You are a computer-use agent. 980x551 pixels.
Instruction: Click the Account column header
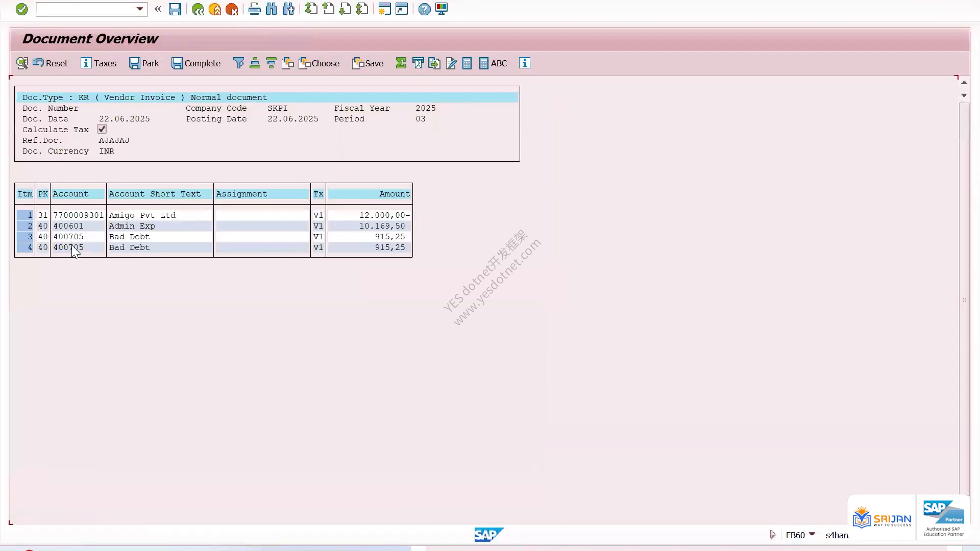click(78, 194)
